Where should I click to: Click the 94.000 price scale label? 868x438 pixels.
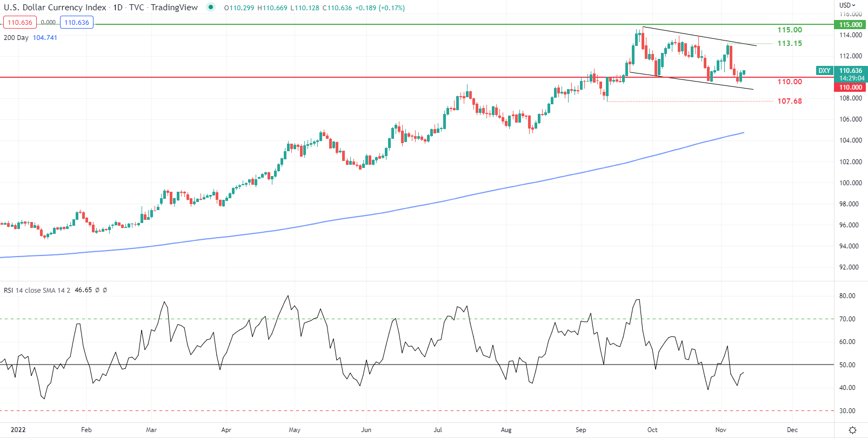point(849,246)
